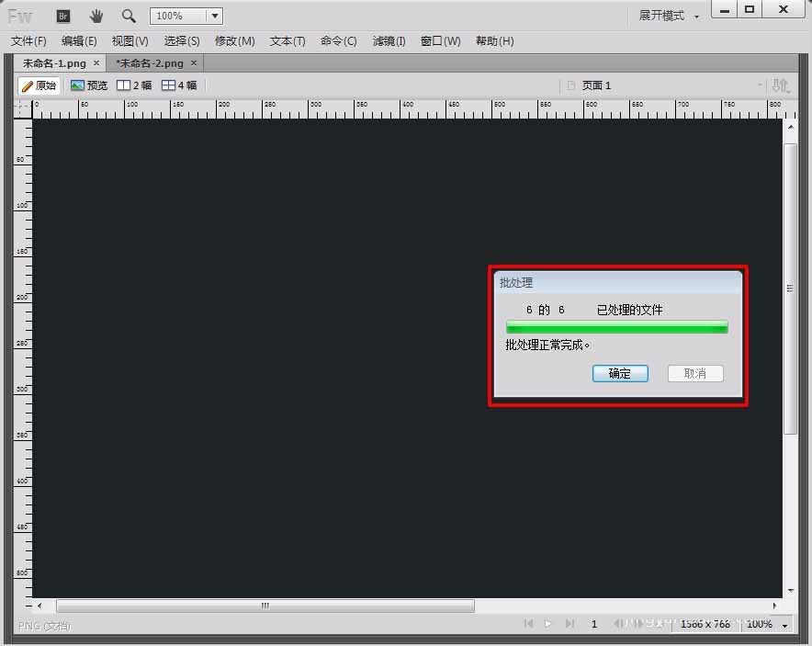Jump to first frame using rewind icon

click(529, 624)
